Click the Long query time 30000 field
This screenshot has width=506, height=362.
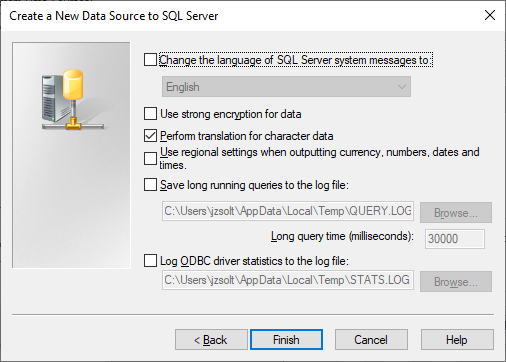pos(455,239)
